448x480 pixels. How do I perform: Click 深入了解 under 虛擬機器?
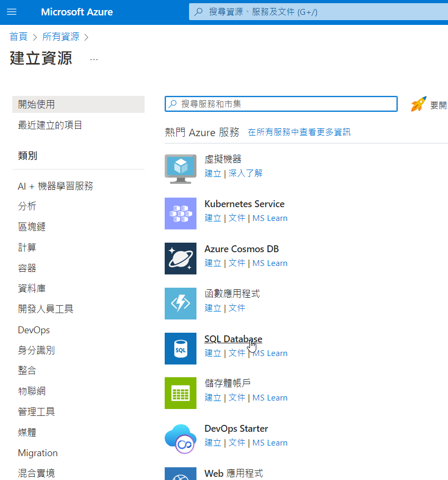click(245, 173)
